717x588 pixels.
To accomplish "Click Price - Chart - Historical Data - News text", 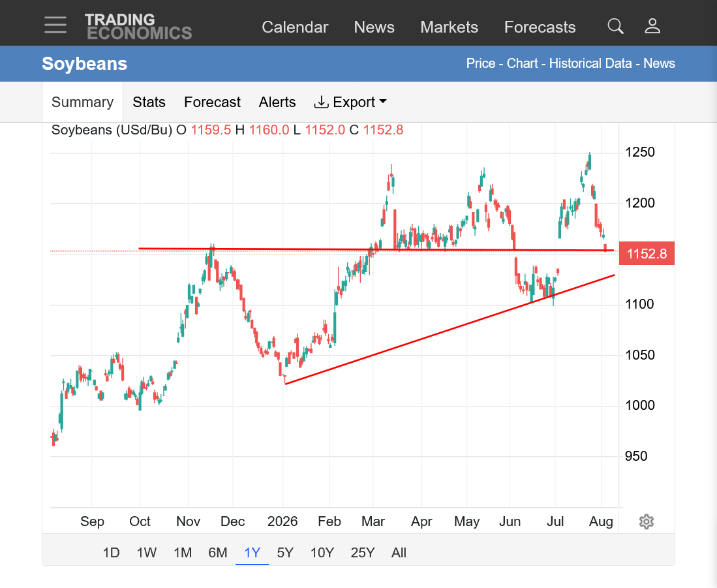I will pyautogui.click(x=570, y=63).
